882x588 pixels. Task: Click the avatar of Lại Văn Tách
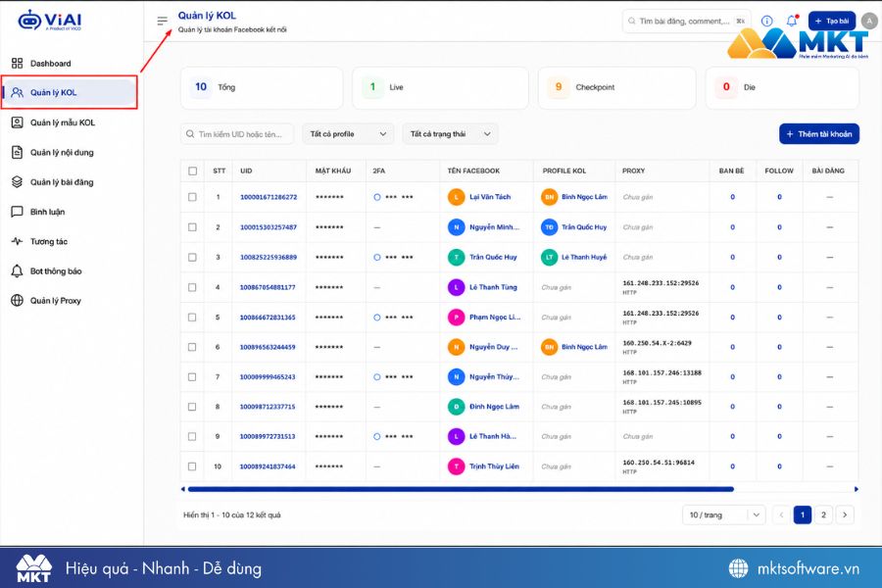click(x=456, y=197)
